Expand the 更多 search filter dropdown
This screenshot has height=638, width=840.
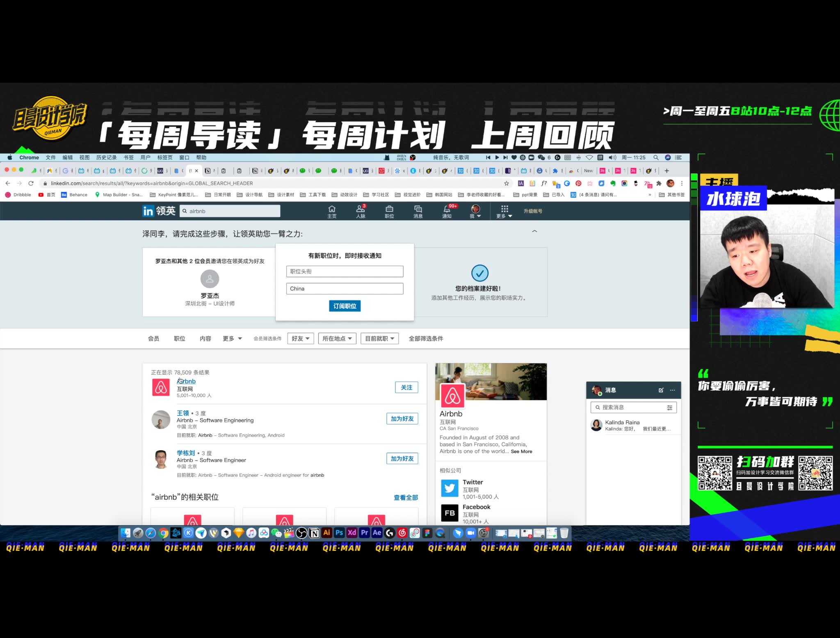[232, 339]
